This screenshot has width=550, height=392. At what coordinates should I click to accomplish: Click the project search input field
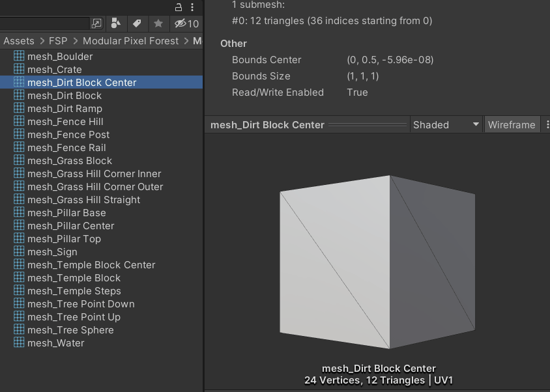[x=44, y=23]
